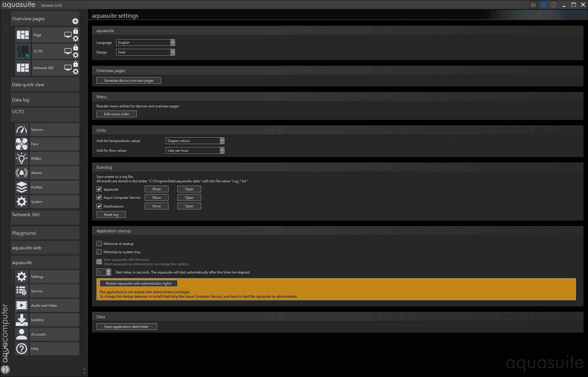Click the add overview page plus icon

point(75,21)
